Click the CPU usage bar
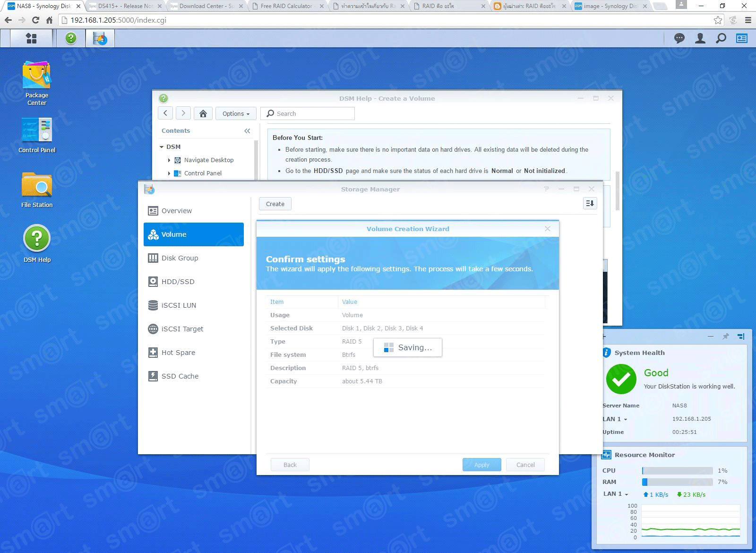Viewport: 756px width, 553px height. coord(678,471)
